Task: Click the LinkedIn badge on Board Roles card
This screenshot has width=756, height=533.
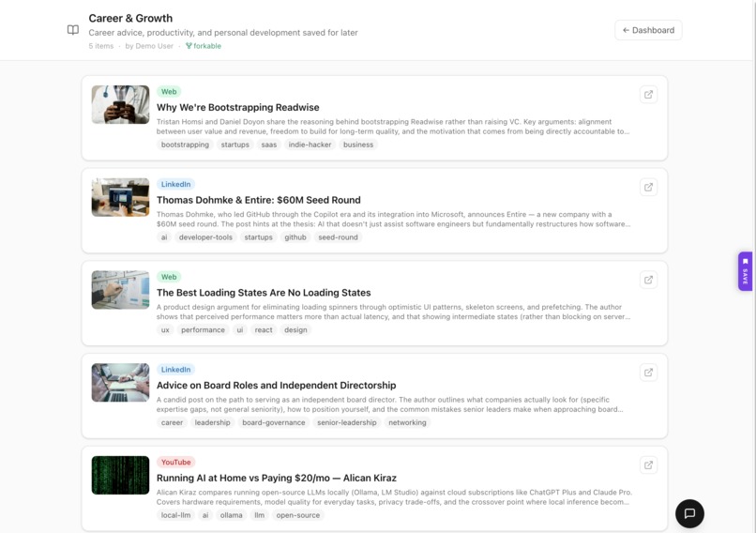Action: pyautogui.click(x=175, y=370)
